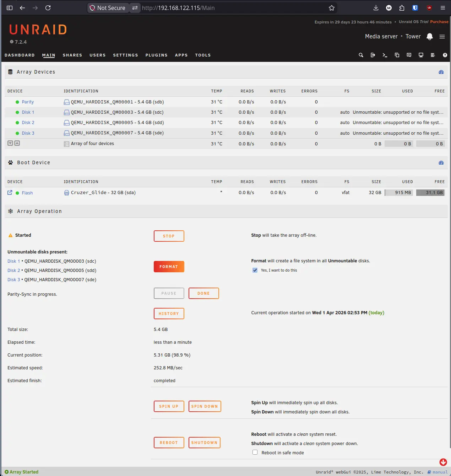Click the History button
Screen dimensions: 451x476
[x=169, y=314]
